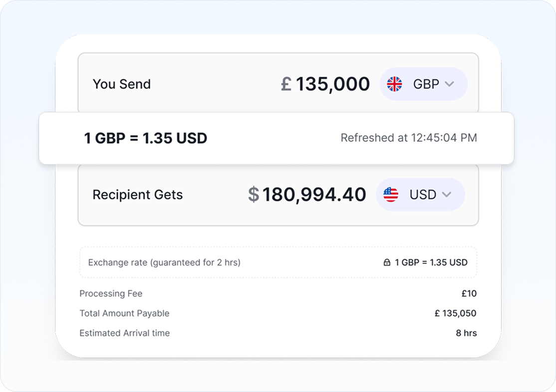Click the Estimated Arrival time label
This screenshot has width=556, height=392.
(x=124, y=333)
